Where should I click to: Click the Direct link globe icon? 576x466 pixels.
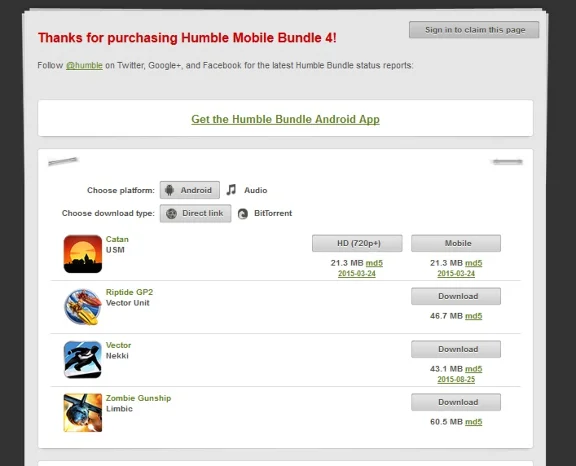point(171,213)
